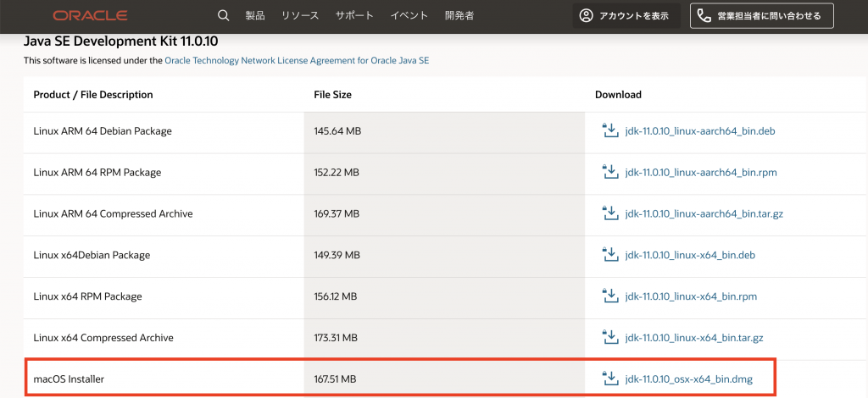This screenshot has width=868, height=398.
Task: Click download icon for linux-x64 rpm package
Action: [x=609, y=296]
